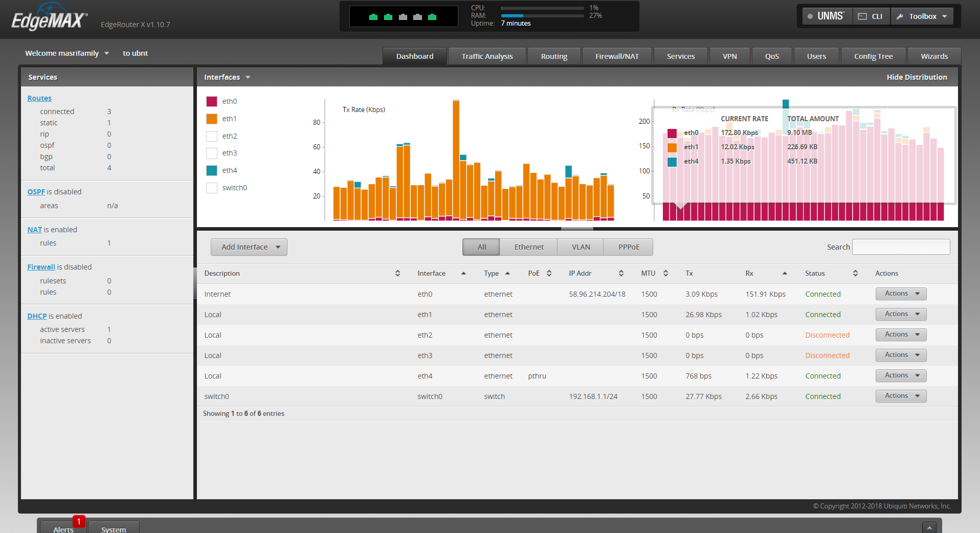Open Actions menu for switch0
The height and width of the screenshot is (533, 980).
click(901, 396)
